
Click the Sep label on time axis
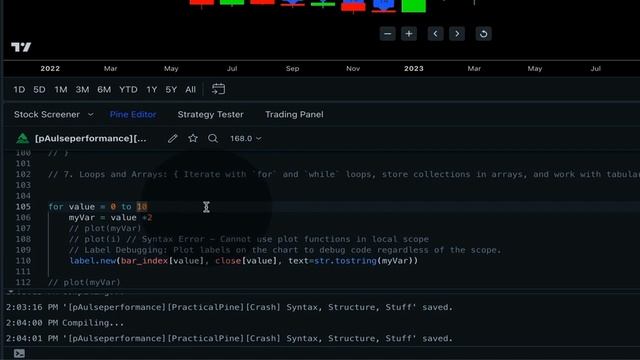click(x=292, y=69)
